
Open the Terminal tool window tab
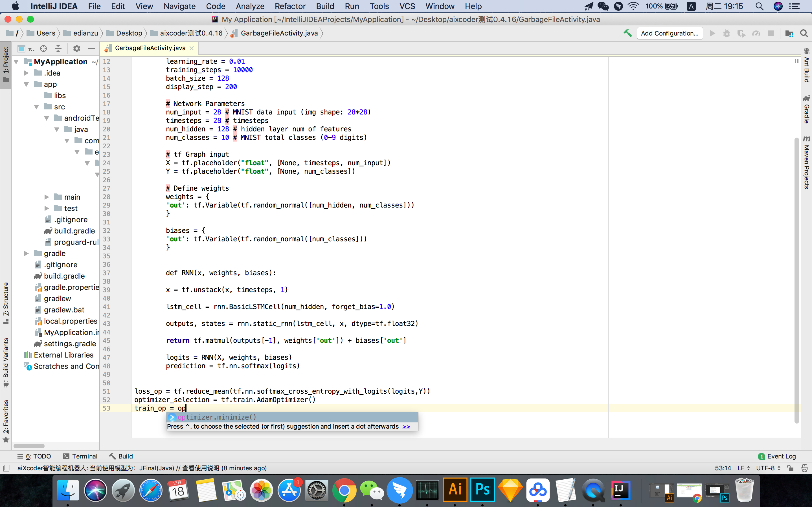point(80,456)
